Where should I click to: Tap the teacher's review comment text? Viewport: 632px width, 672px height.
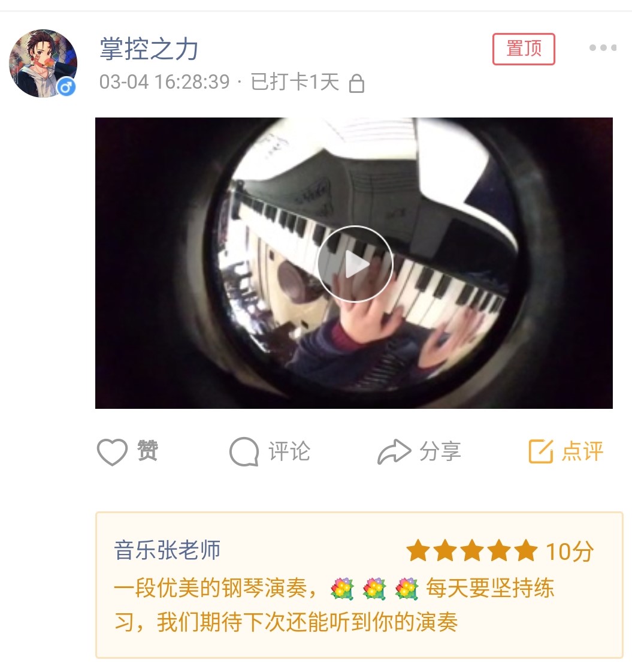pyautogui.click(x=334, y=605)
